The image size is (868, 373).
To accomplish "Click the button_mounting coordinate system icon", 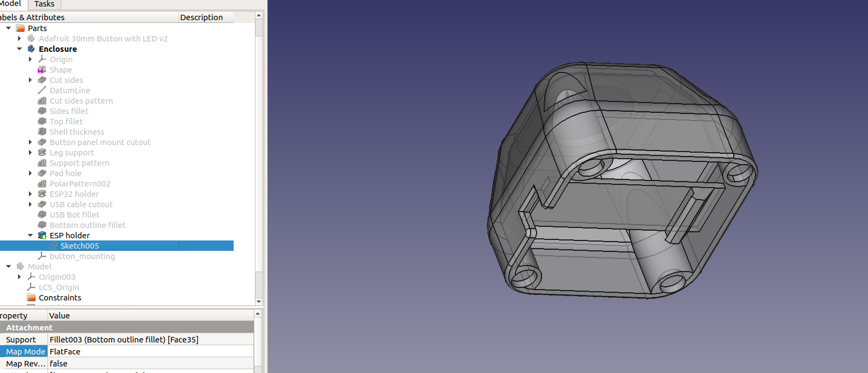I will (x=42, y=256).
